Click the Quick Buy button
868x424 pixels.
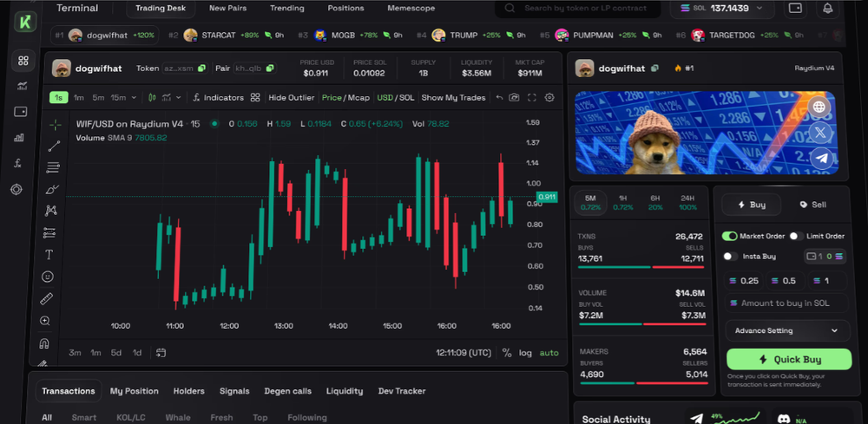pos(789,359)
